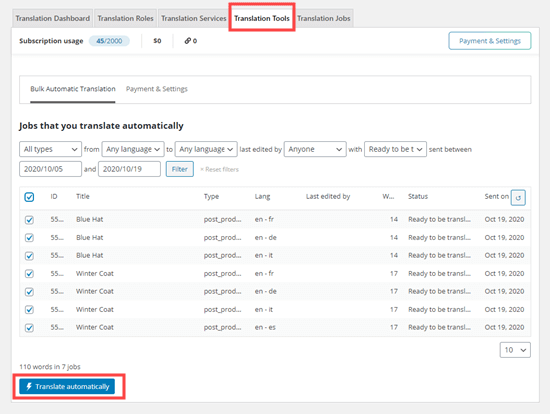Click the Last edited by column header

click(328, 196)
